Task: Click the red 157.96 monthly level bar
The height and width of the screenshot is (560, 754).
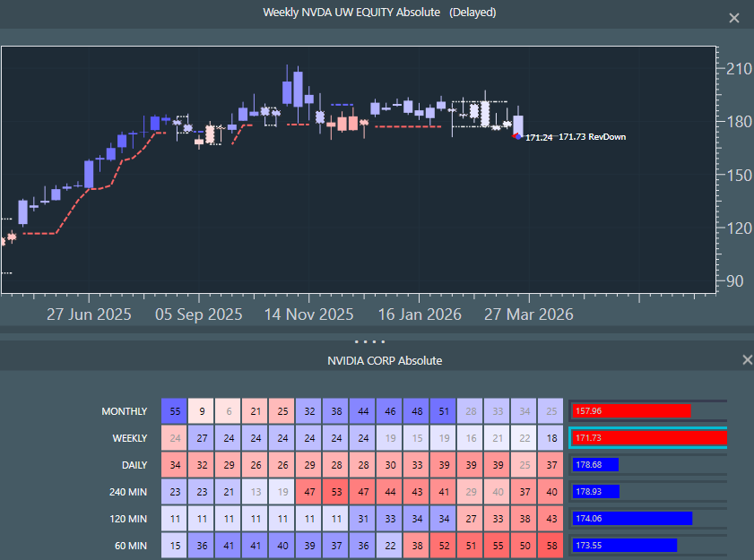Action: (631, 411)
